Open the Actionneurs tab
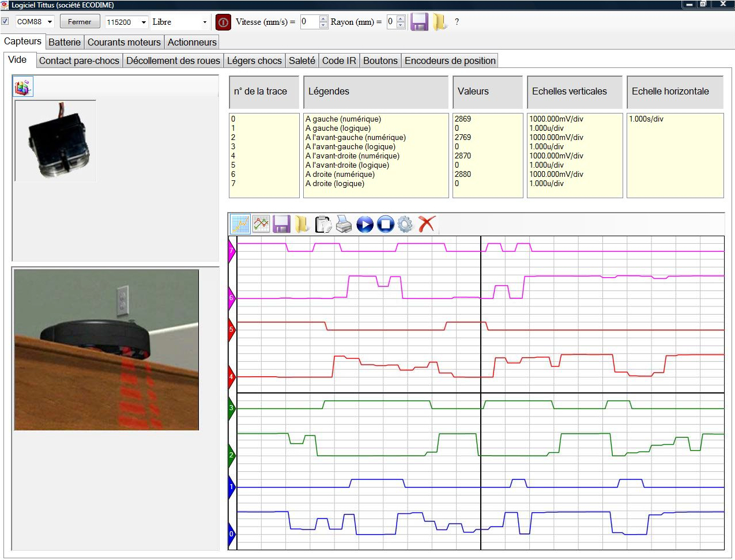Screen dimensions: 735x560 pos(192,42)
